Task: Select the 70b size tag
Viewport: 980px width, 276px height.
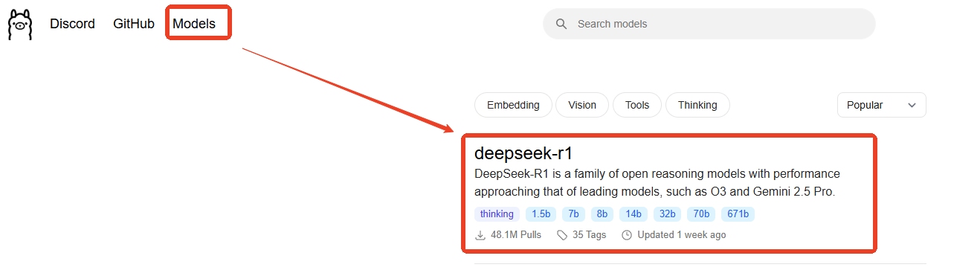Action: coord(700,214)
